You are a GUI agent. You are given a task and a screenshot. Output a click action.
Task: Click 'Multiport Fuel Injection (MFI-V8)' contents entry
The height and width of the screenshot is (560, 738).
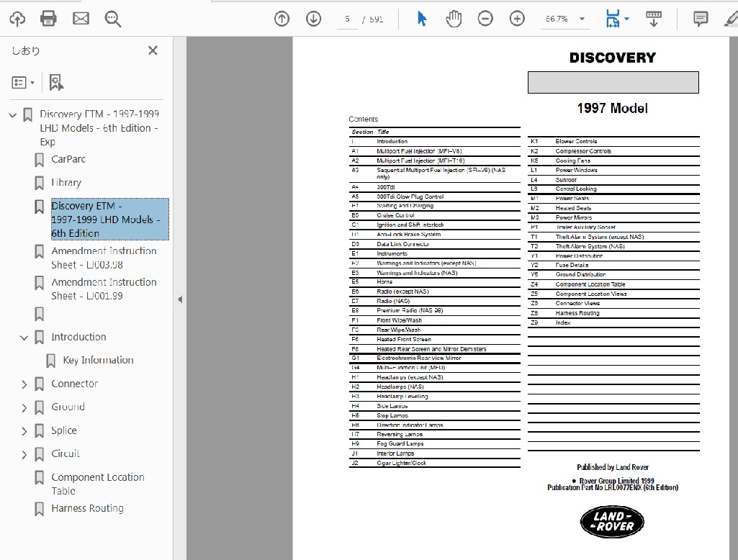[x=419, y=151]
